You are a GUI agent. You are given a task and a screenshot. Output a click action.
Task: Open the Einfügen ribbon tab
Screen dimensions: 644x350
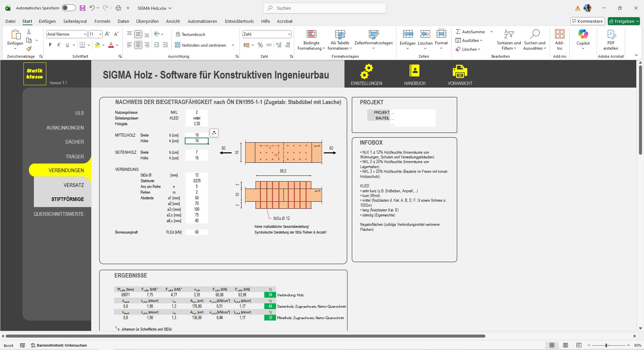[47, 21]
